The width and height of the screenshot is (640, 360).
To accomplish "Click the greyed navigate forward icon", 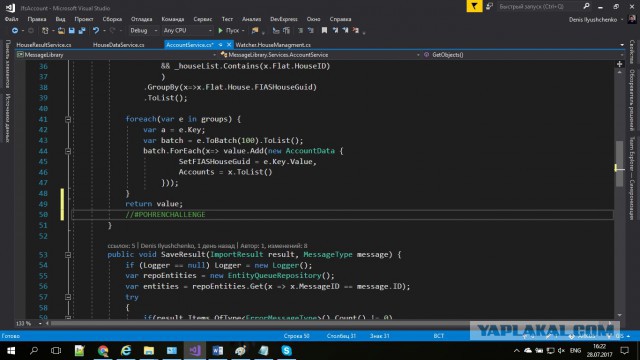I will (31, 31).
